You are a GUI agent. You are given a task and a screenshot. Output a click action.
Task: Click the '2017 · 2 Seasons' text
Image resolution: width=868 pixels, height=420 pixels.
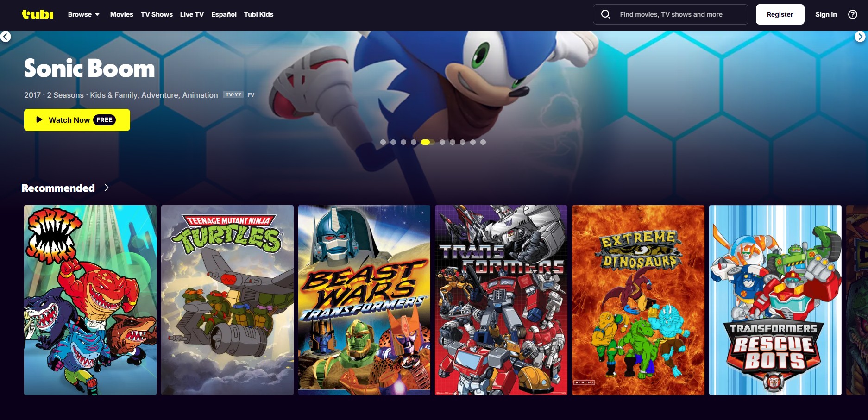coord(54,95)
